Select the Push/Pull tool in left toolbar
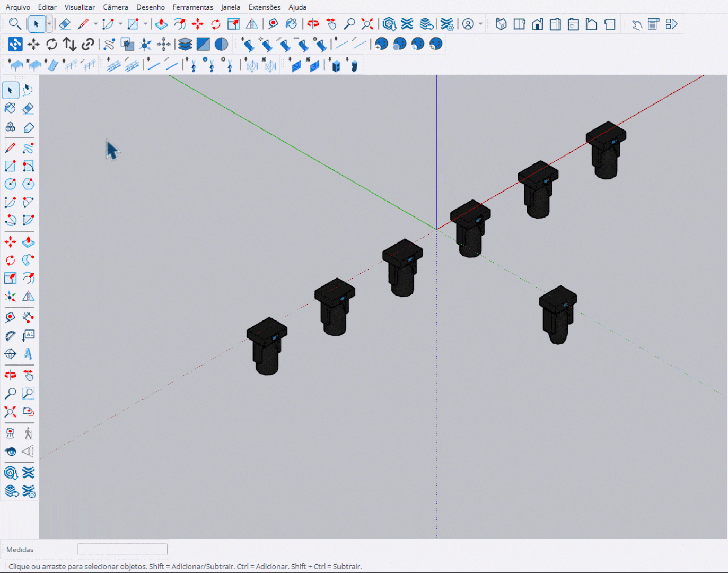The width and height of the screenshot is (728, 573). coord(28,242)
